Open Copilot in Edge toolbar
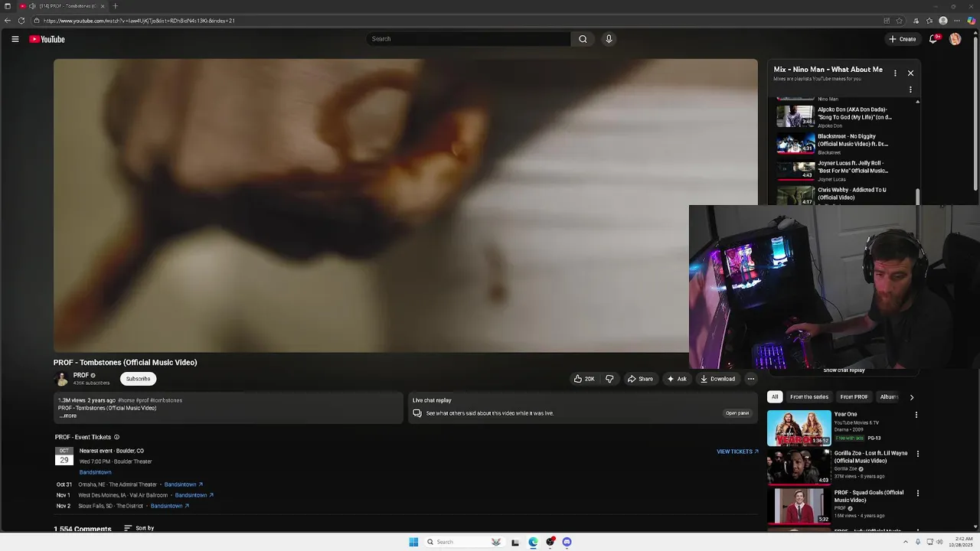The image size is (980, 551). (x=971, y=21)
